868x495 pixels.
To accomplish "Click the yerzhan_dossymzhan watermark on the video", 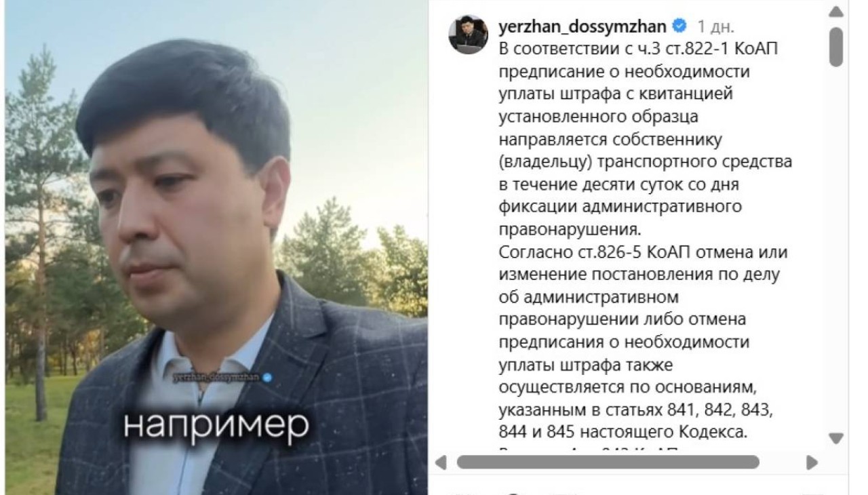I will click(x=217, y=378).
